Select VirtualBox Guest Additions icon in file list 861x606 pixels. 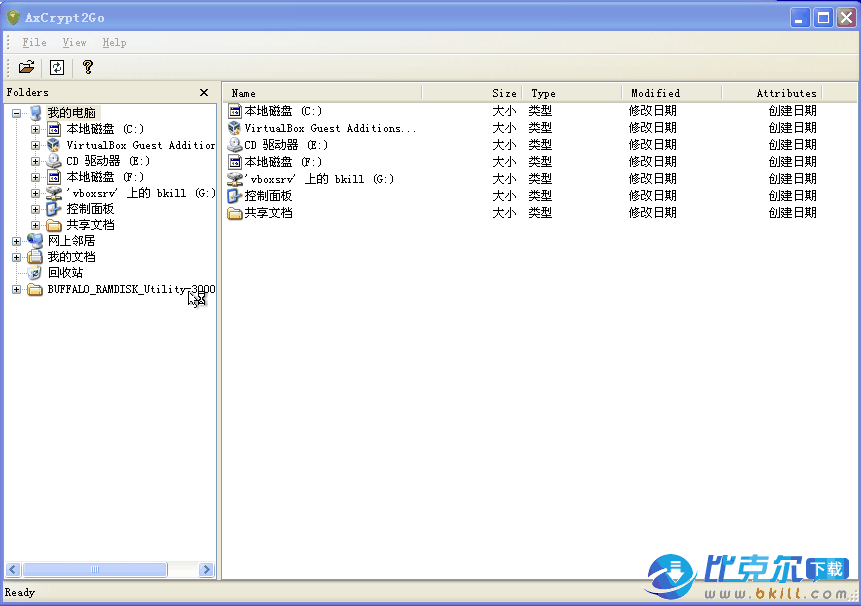coord(235,128)
